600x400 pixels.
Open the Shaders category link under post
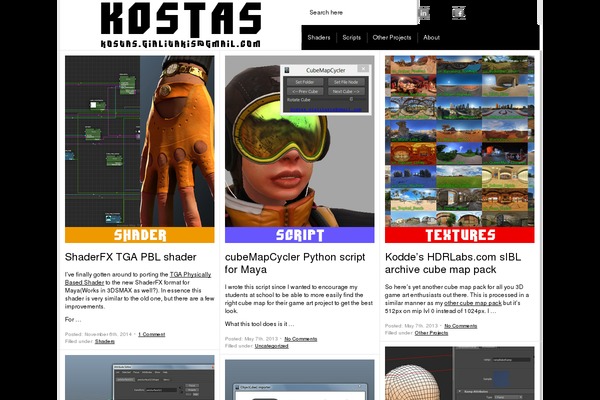click(x=105, y=341)
